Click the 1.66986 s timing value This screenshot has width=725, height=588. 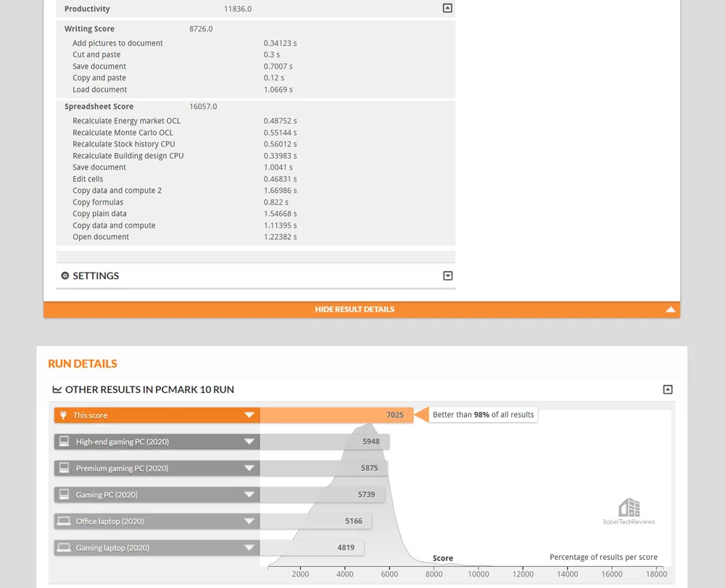pos(280,191)
